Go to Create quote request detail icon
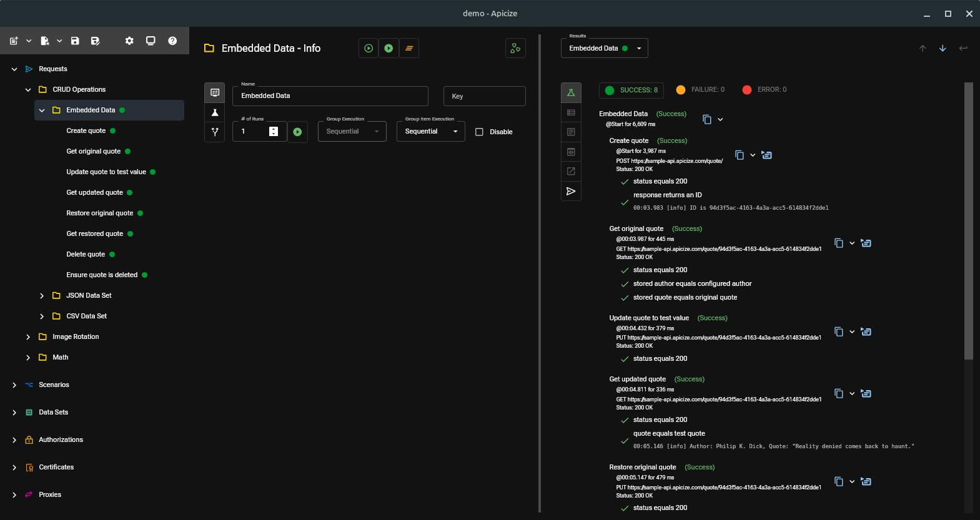Screen dimensions: 980x520 pyautogui.click(x=767, y=155)
